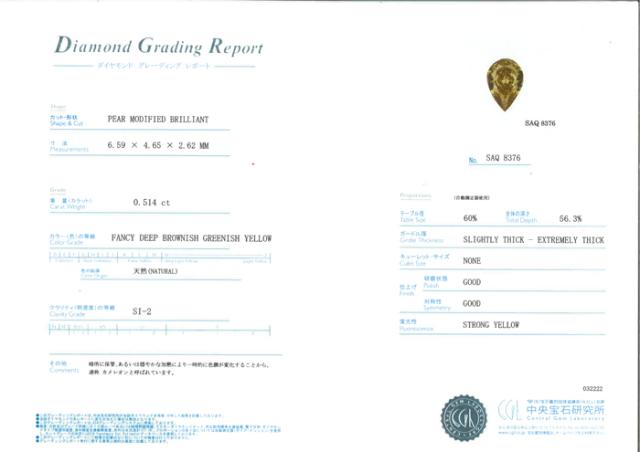Click the SI-2 clarity grade value
This screenshot has height=452, width=640.
(x=142, y=311)
